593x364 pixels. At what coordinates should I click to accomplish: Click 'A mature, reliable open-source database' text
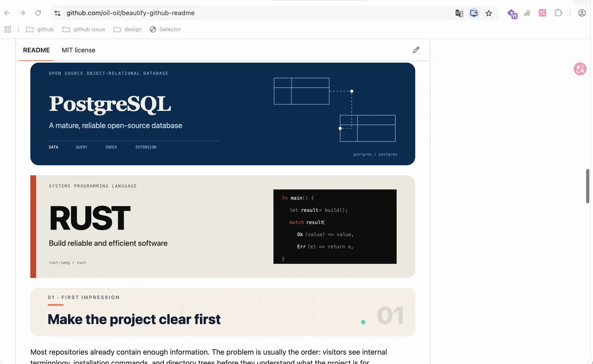click(116, 125)
